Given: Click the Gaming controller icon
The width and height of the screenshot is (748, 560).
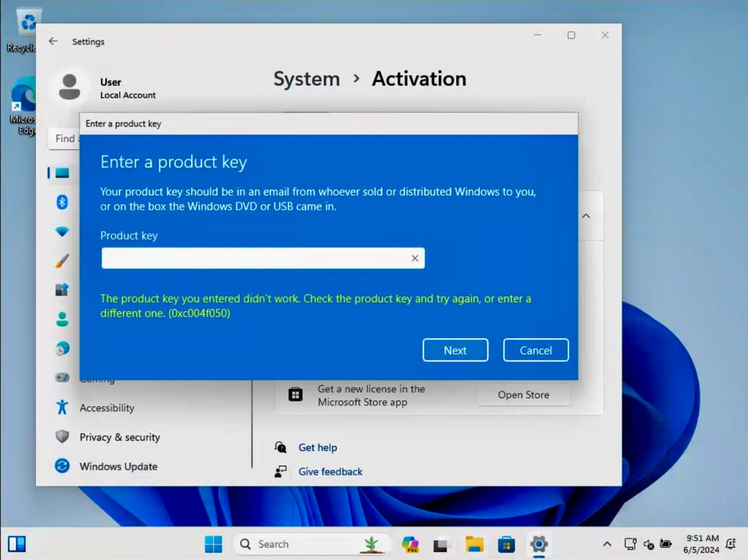Looking at the screenshot, I should click(62, 377).
